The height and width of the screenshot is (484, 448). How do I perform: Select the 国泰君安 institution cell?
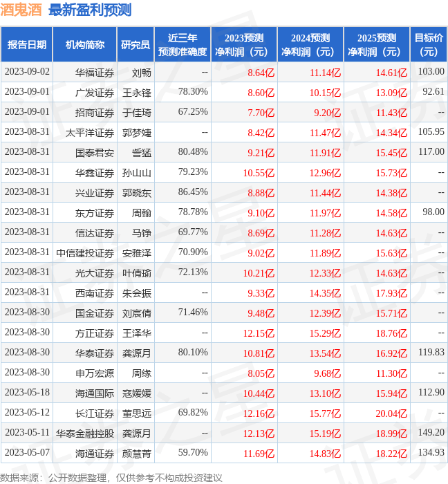pos(95,152)
